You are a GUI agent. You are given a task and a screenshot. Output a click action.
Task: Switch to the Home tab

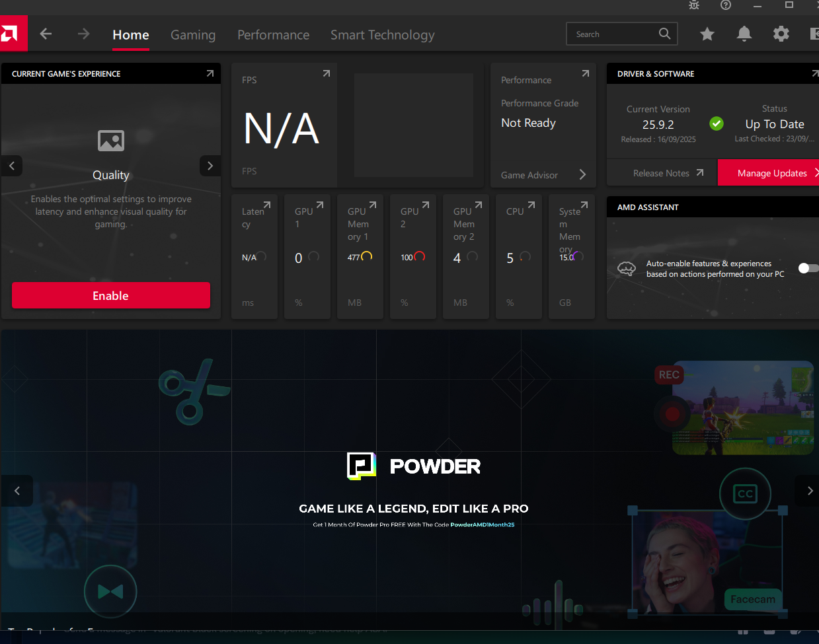[x=131, y=35]
